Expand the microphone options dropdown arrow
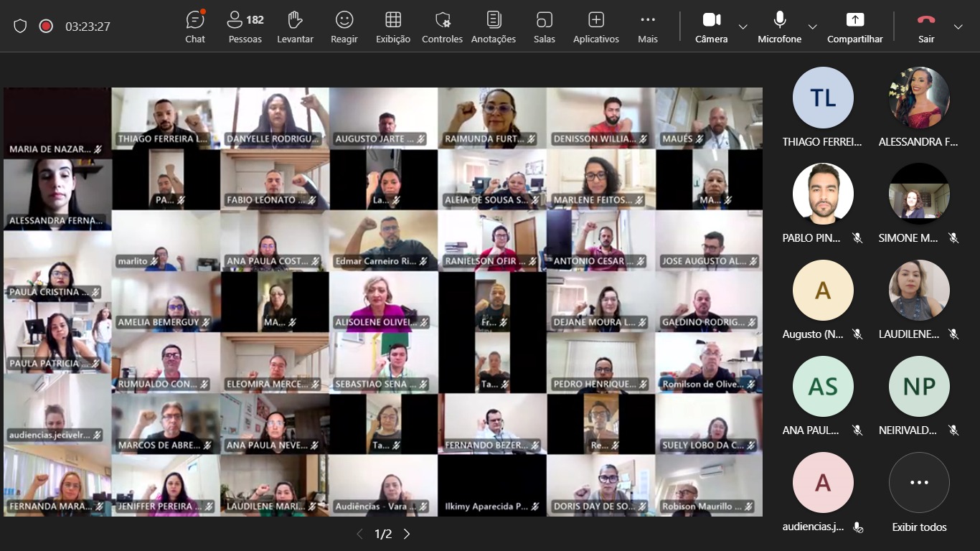This screenshot has width=980, height=551. coord(812,27)
